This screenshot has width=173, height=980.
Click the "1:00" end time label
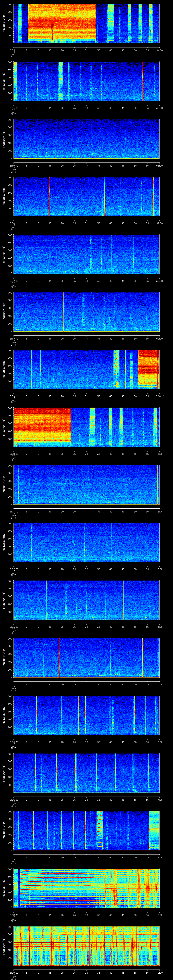tap(160, 454)
